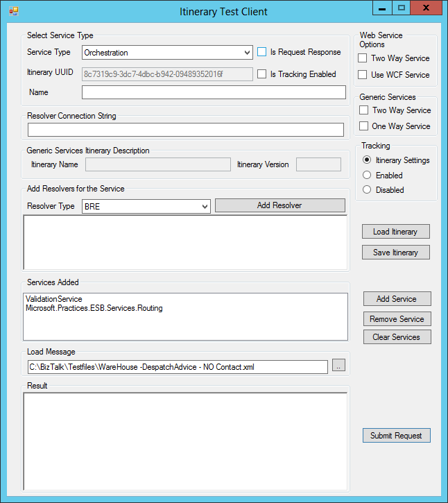Click the Itinerary UUID field
Viewport: 448px width, 503px height.
tap(167, 74)
